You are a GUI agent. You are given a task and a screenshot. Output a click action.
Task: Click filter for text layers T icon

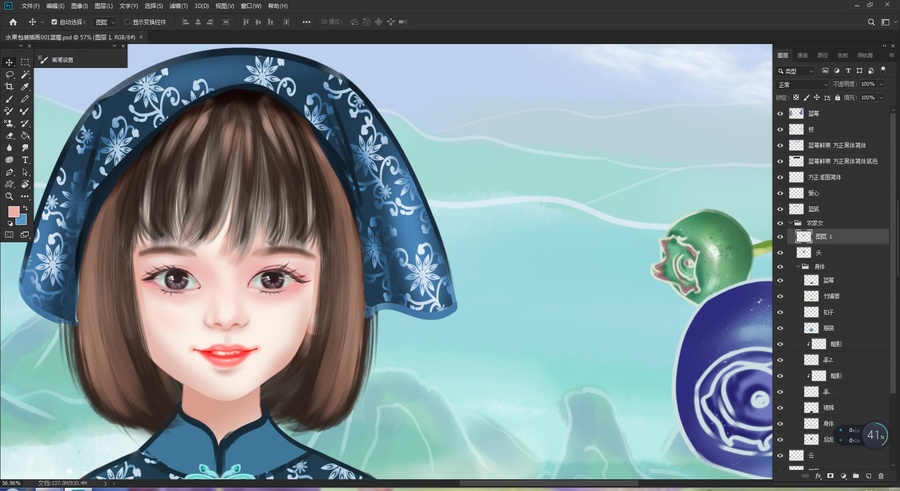(x=848, y=71)
